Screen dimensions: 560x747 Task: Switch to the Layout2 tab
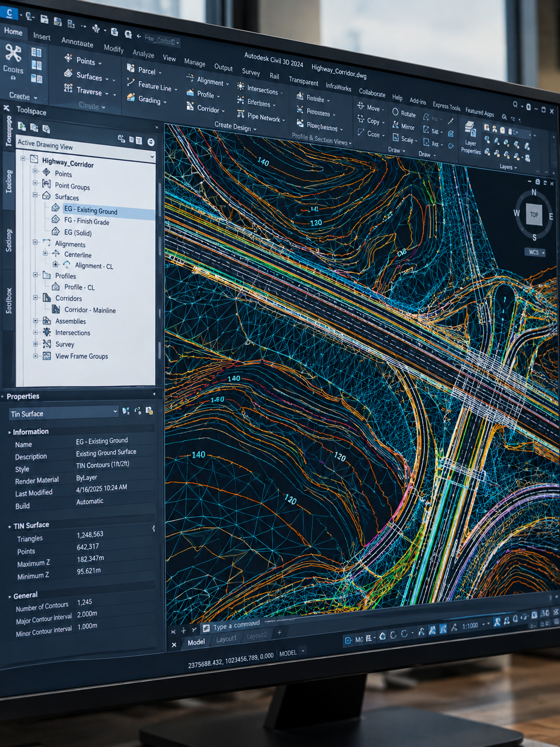pos(257,636)
